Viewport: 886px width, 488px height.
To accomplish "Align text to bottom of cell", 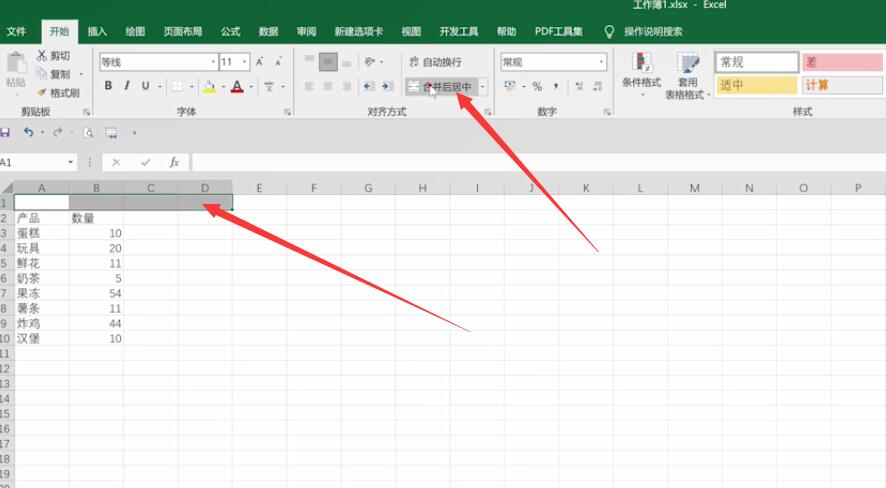I will click(x=347, y=62).
